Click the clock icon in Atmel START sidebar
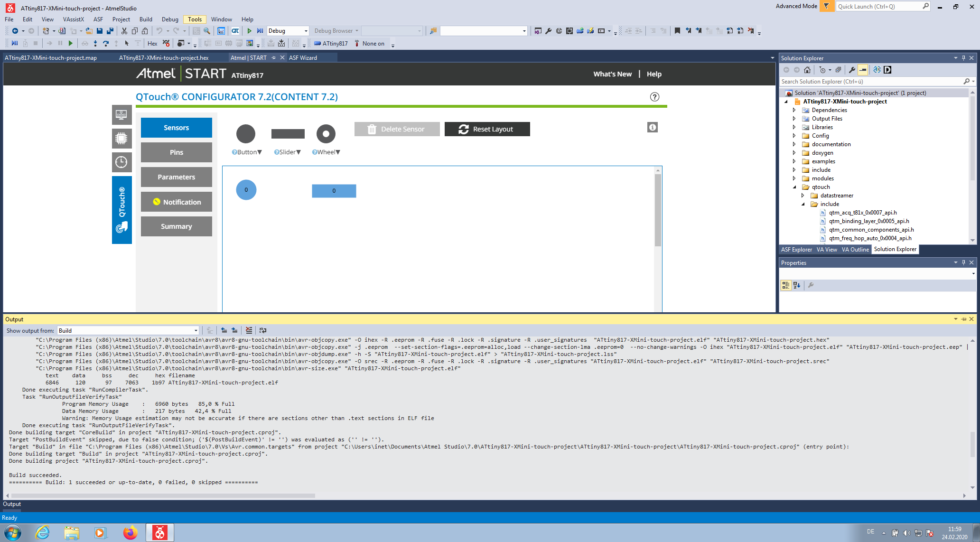The height and width of the screenshot is (542, 980). 121,162
